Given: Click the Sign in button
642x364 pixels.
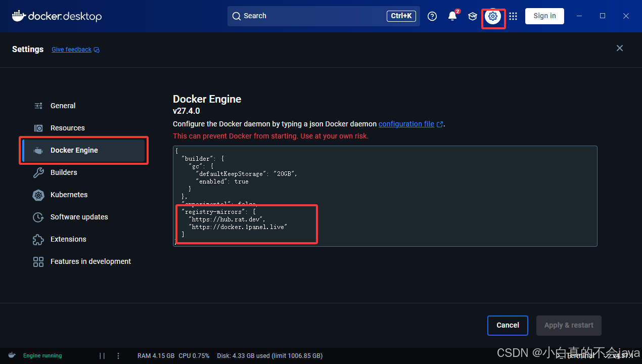Looking at the screenshot, I should pos(544,16).
